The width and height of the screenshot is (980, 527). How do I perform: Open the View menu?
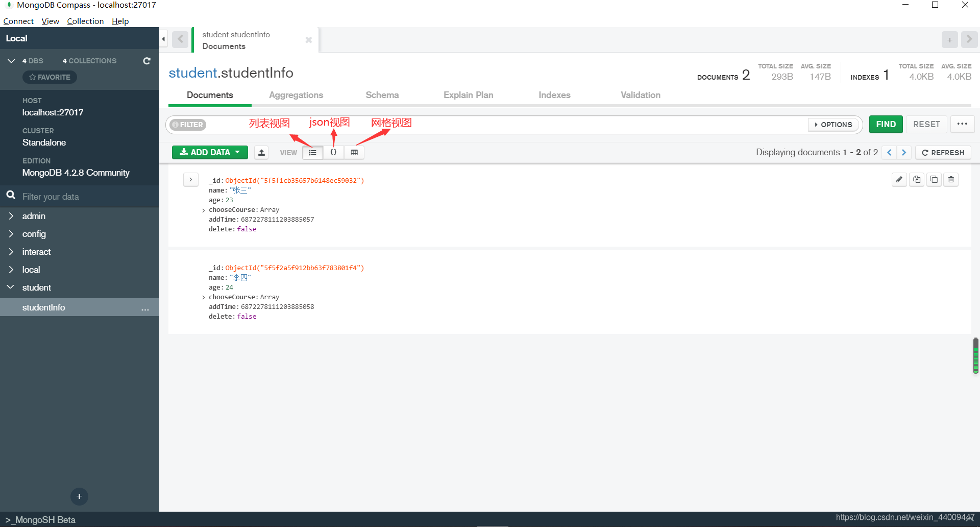[50, 21]
